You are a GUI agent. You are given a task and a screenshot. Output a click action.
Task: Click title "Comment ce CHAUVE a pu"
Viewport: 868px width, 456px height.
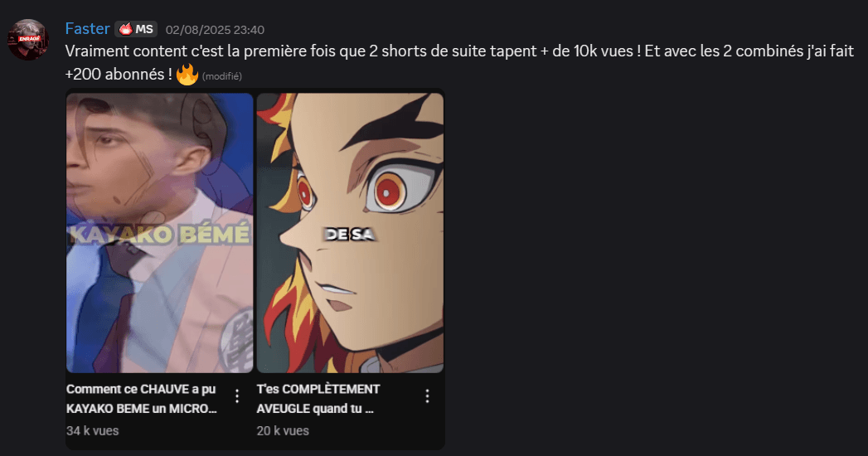click(x=141, y=389)
